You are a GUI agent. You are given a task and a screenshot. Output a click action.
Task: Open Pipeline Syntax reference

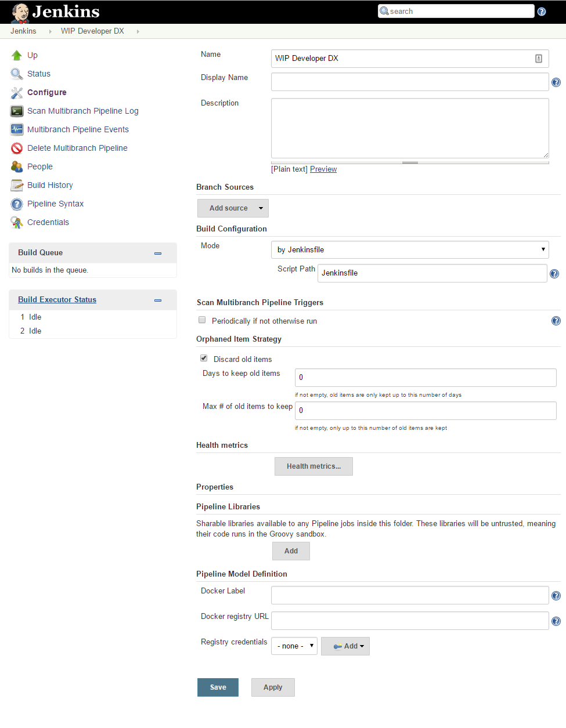[x=55, y=204]
